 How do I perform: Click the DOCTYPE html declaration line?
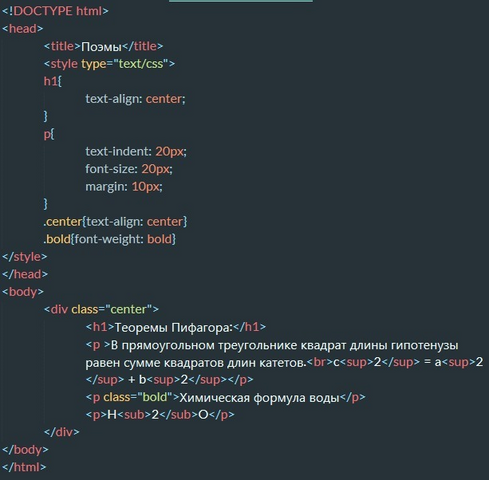click(x=55, y=11)
